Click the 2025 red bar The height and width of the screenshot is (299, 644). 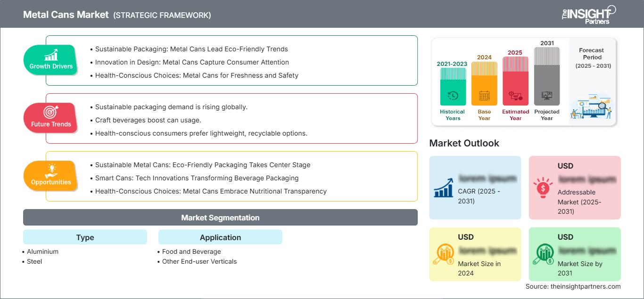(x=515, y=81)
